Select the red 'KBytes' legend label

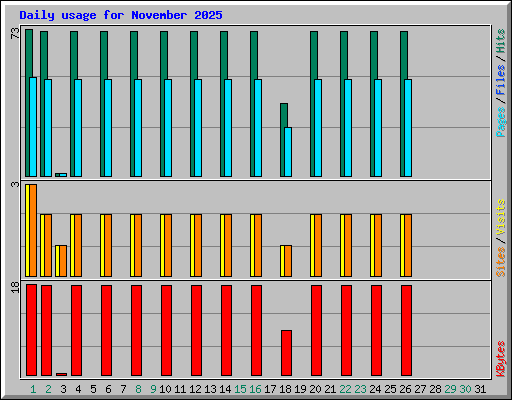[x=500, y=359]
